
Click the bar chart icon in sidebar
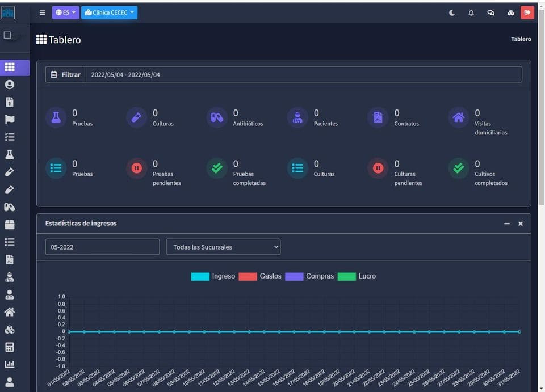click(x=9, y=364)
